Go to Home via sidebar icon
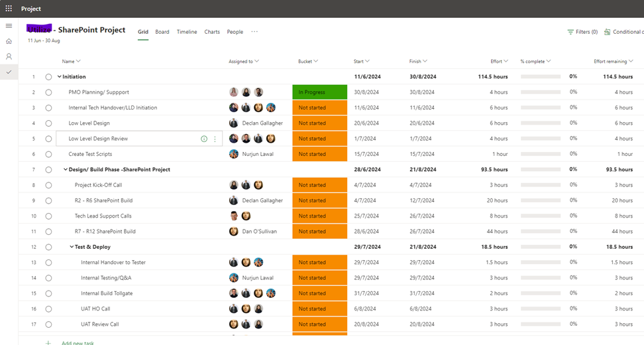 point(9,41)
